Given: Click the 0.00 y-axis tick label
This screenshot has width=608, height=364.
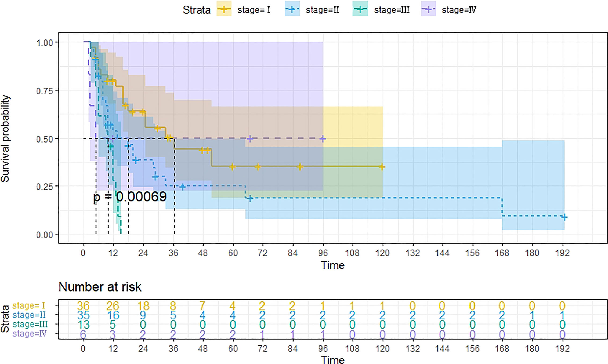Looking at the screenshot, I should pos(44,235).
